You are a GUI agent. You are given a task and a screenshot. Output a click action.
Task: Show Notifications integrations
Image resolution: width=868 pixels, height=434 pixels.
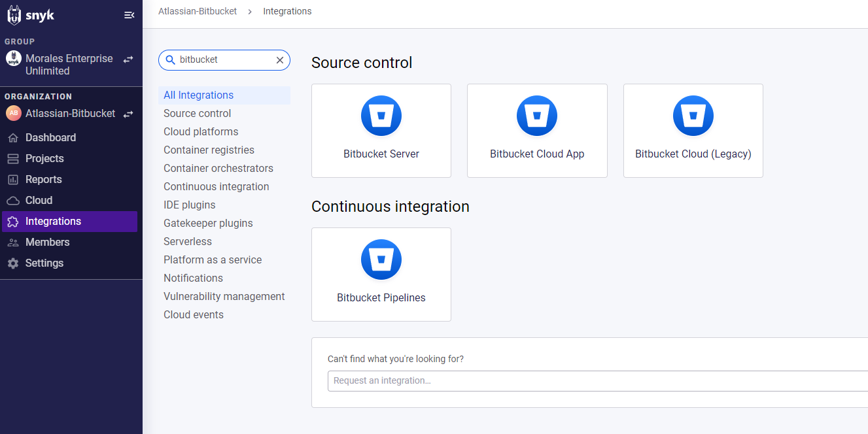tap(193, 278)
